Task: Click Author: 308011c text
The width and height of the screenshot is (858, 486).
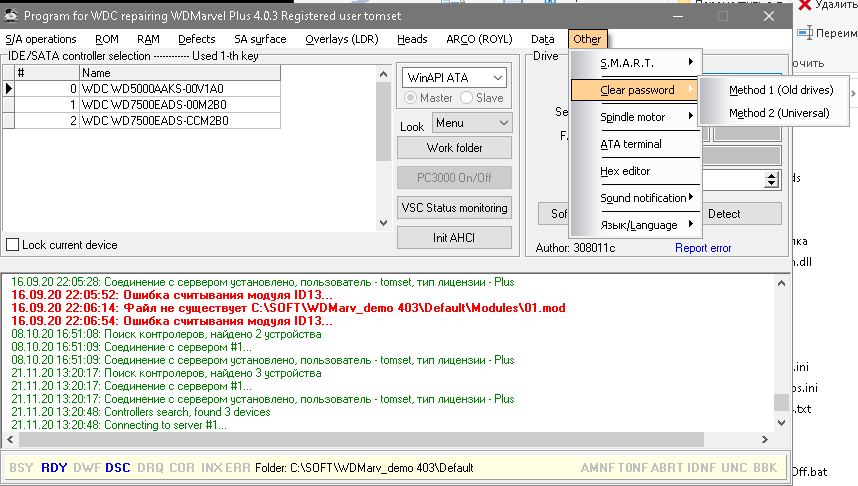Action: [575, 248]
